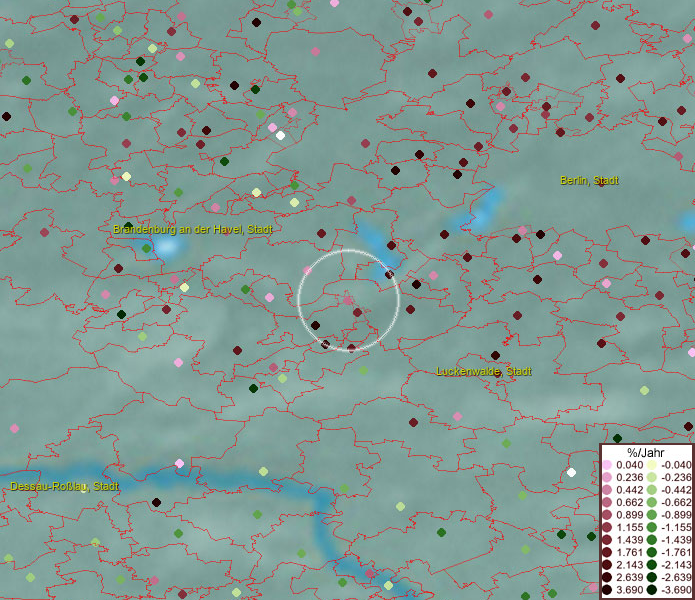
Task: Click the legend value text "-1.761"
Action: tap(676, 552)
